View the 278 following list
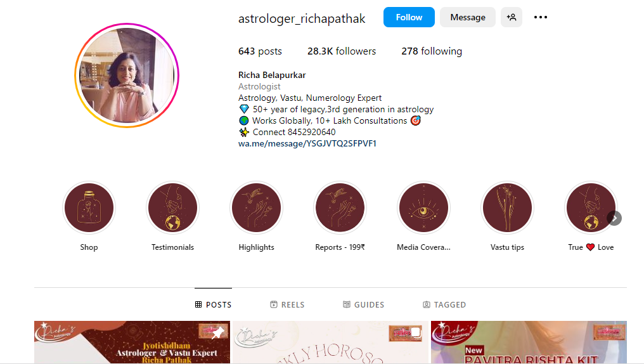This screenshot has width=644, height=364. 432,51
